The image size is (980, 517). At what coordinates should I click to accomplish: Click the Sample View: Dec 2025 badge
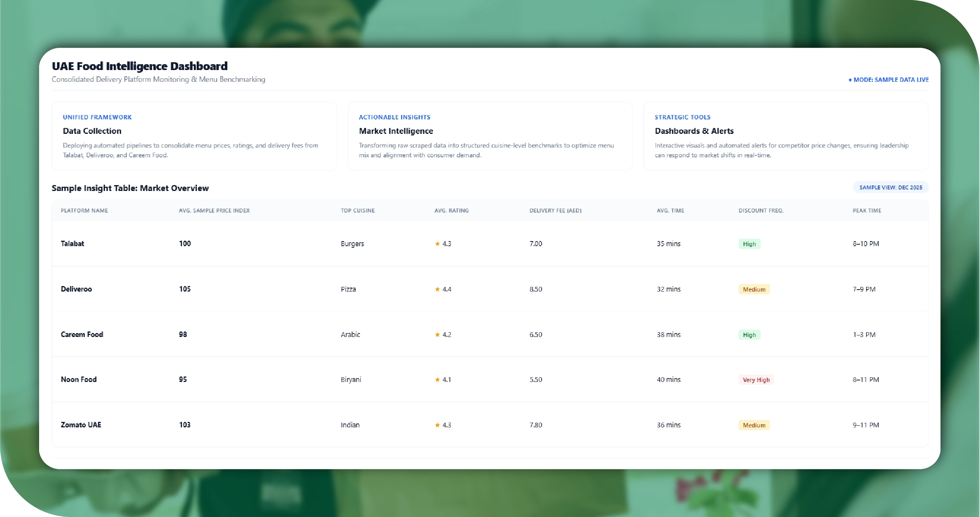[890, 187]
